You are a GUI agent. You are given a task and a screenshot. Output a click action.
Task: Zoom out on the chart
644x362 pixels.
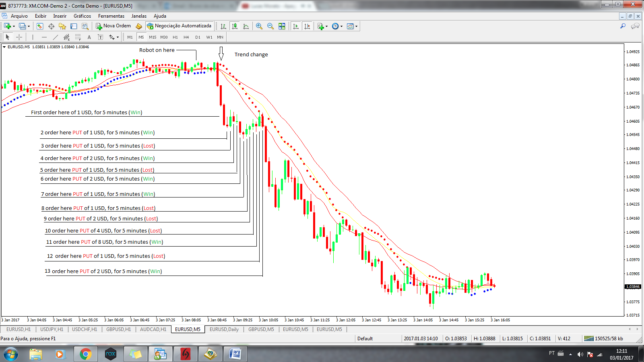click(x=270, y=26)
